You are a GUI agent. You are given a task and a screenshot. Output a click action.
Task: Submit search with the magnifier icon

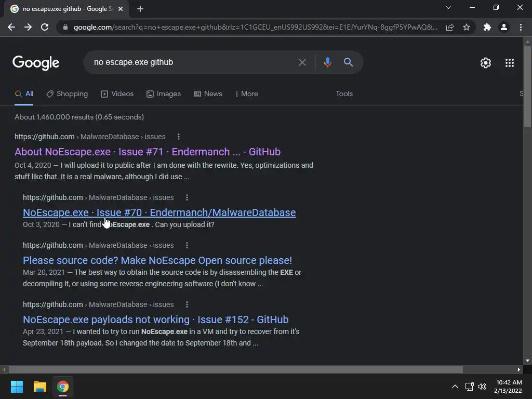(x=348, y=62)
